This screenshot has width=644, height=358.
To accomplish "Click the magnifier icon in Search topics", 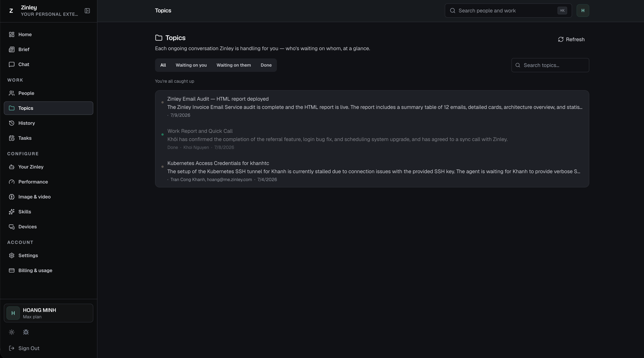I will pyautogui.click(x=517, y=65).
